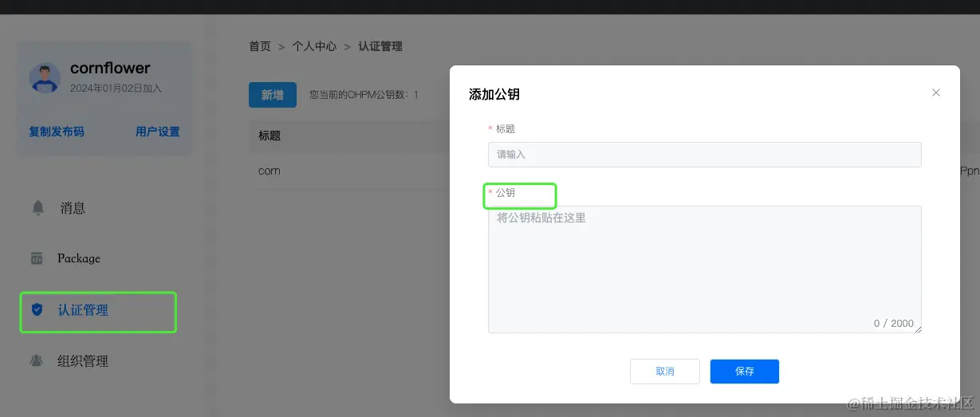Click the OHPM公钥数 count text
This screenshot has width=980, height=417.
(364, 95)
